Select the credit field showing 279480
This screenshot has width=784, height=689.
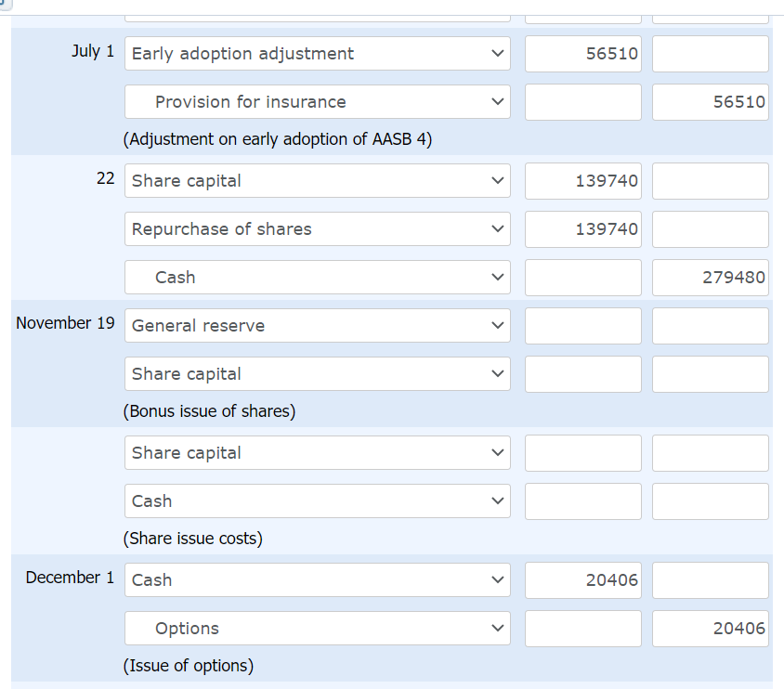pos(710,278)
